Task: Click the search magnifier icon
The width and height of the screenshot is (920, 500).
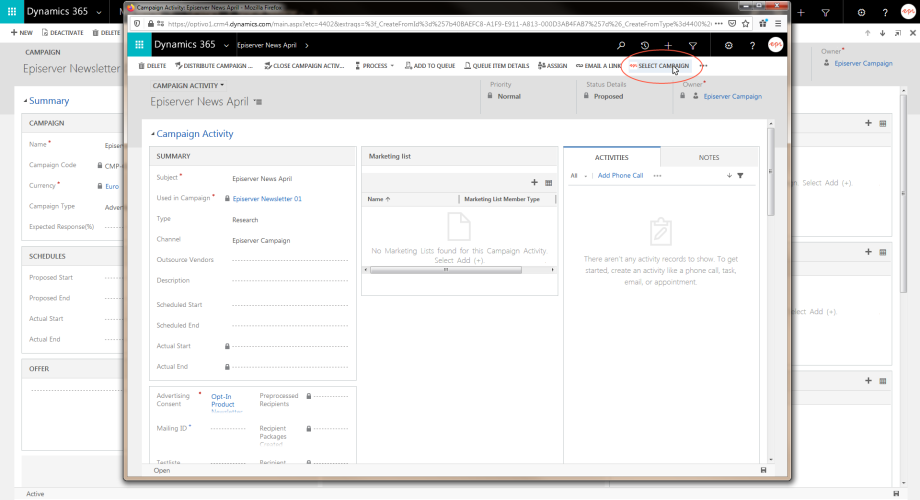Action: click(621, 45)
